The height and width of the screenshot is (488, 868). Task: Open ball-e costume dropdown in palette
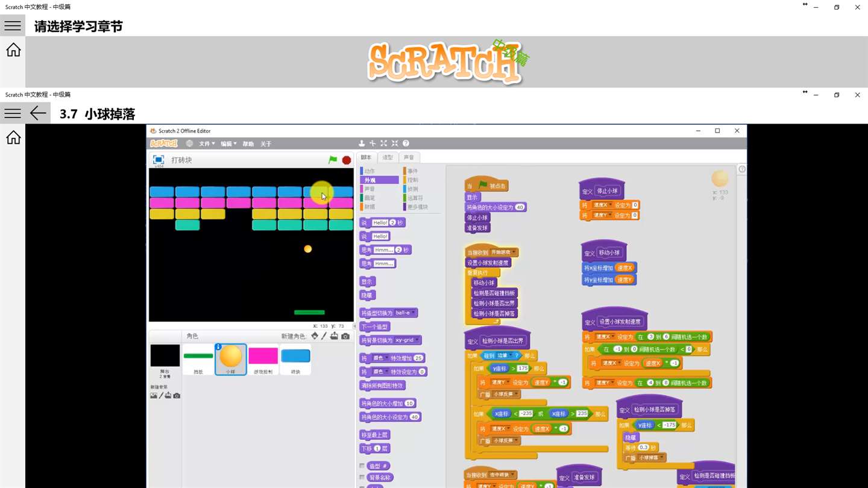[404, 313]
